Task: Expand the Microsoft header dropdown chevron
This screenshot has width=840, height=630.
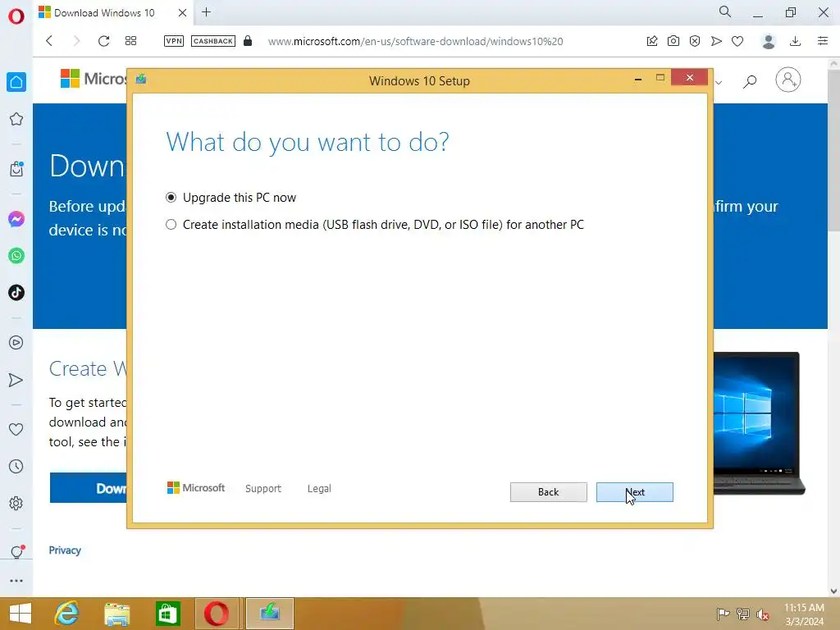Action: pyautogui.click(x=719, y=82)
